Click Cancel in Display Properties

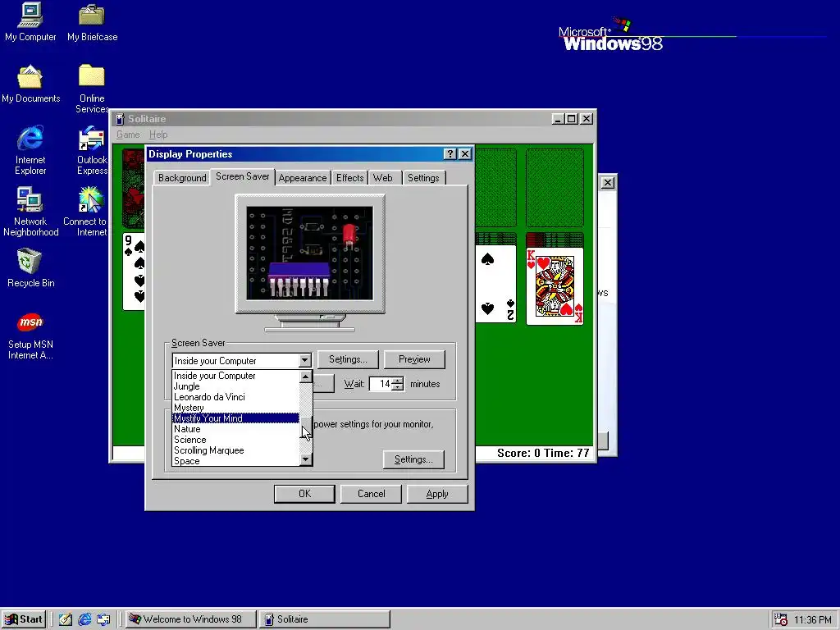coord(371,494)
